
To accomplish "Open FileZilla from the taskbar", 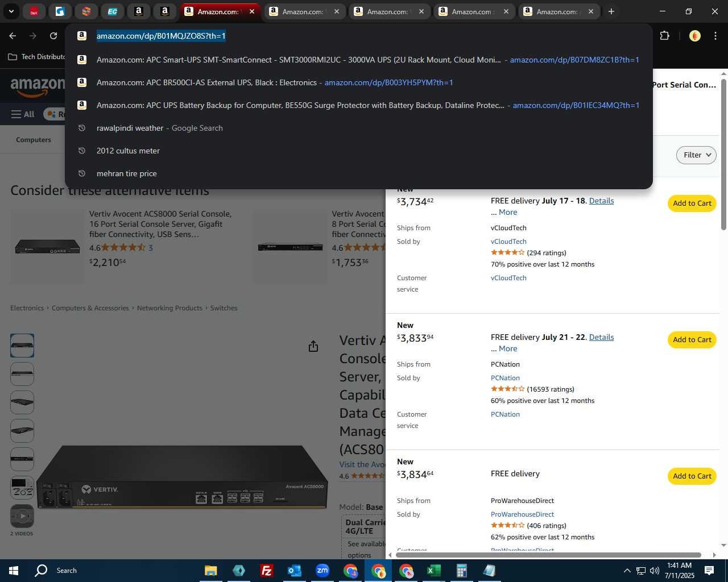I will (266, 571).
